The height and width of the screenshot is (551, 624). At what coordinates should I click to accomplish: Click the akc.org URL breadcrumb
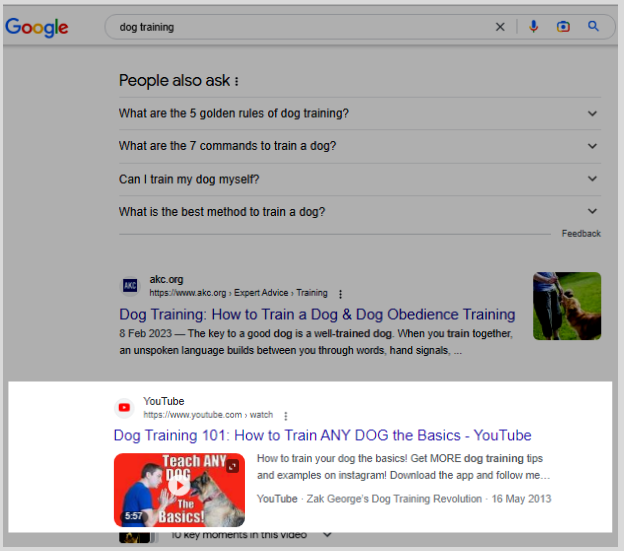pyautogui.click(x=238, y=293)
